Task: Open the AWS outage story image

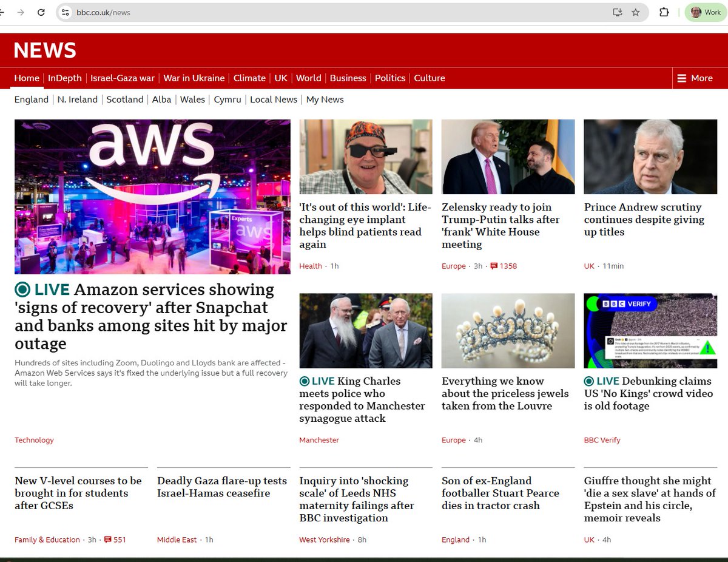Action: point(152,197)
